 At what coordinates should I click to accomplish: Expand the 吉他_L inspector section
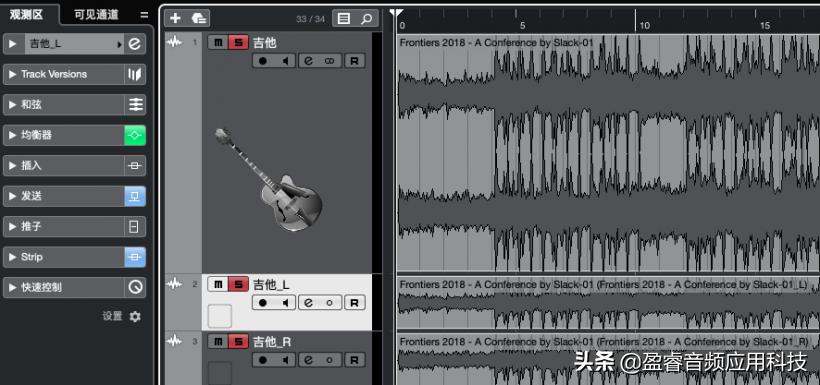(x=13, y=44)
